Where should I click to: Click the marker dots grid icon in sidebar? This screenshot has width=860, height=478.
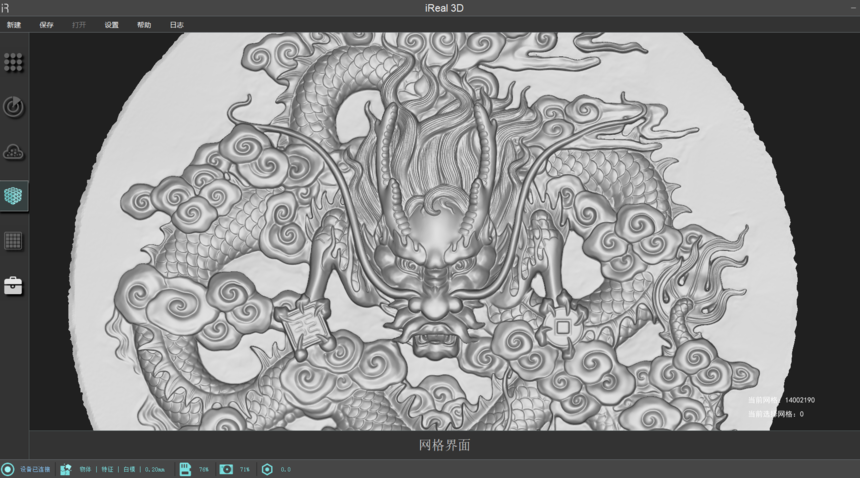tap(13, 62)
